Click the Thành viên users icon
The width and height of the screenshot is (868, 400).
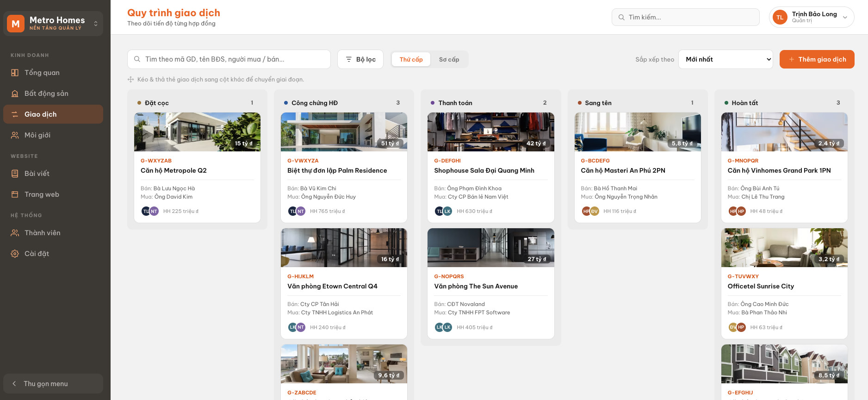(x=15, y=233)
